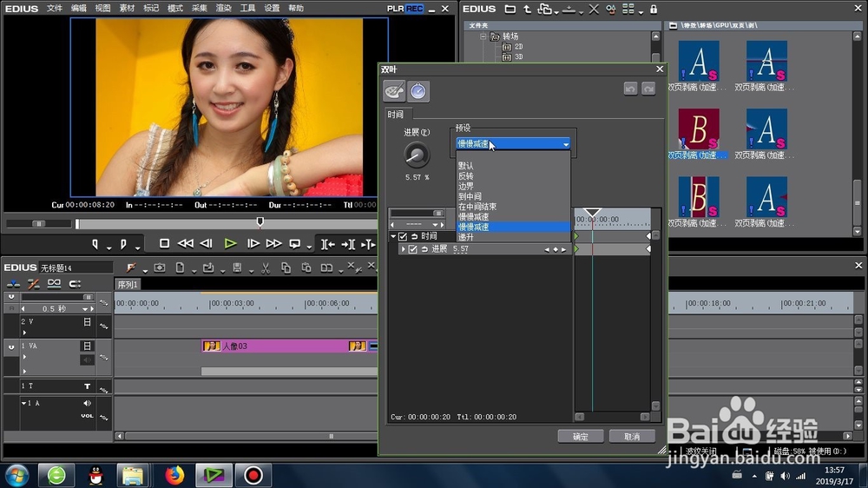The height and width of the screenshot is (488, 868).
Task: Toggle 1 VA track video channel icon
Action: click(x=87, y=346)
